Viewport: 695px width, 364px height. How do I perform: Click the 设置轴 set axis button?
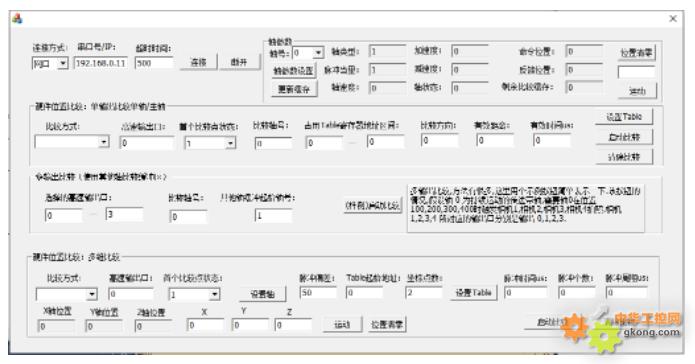(262, 294)
